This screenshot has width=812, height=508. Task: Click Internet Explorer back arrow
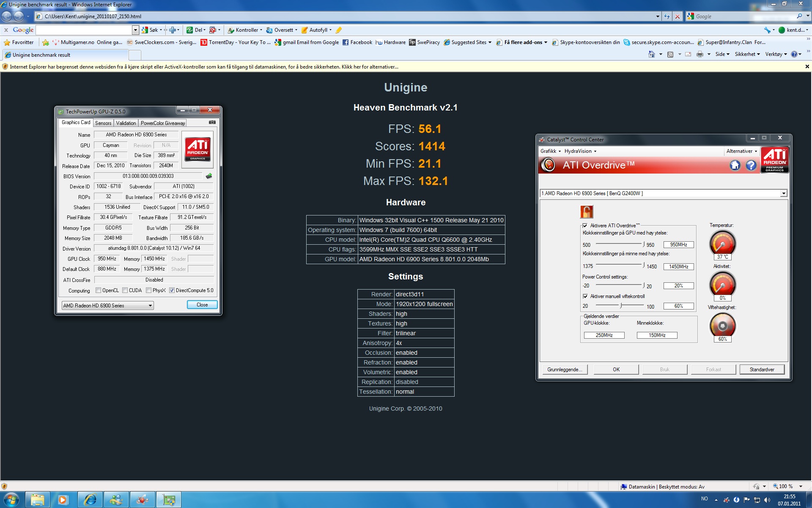(7, 16)
